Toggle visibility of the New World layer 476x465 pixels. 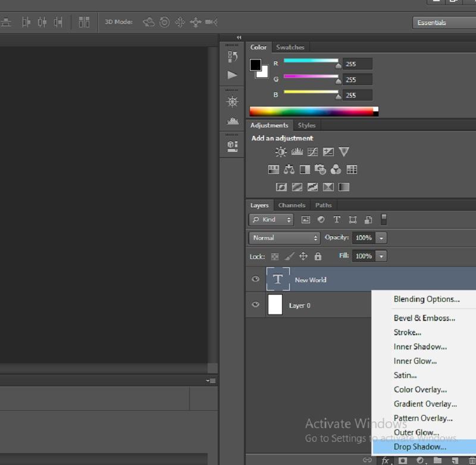tap(255, 279)
